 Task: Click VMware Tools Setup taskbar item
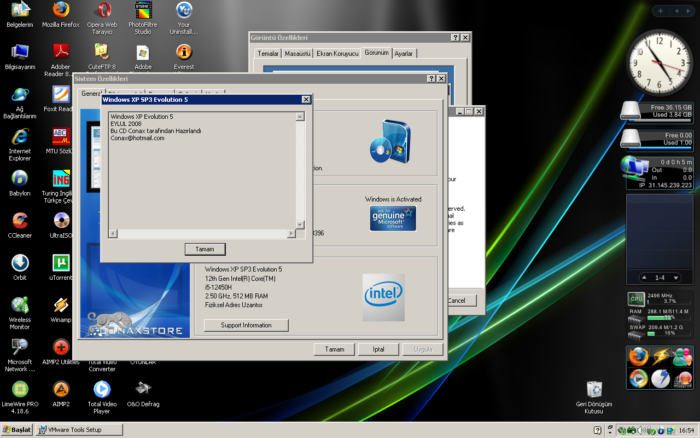(79, 430)
